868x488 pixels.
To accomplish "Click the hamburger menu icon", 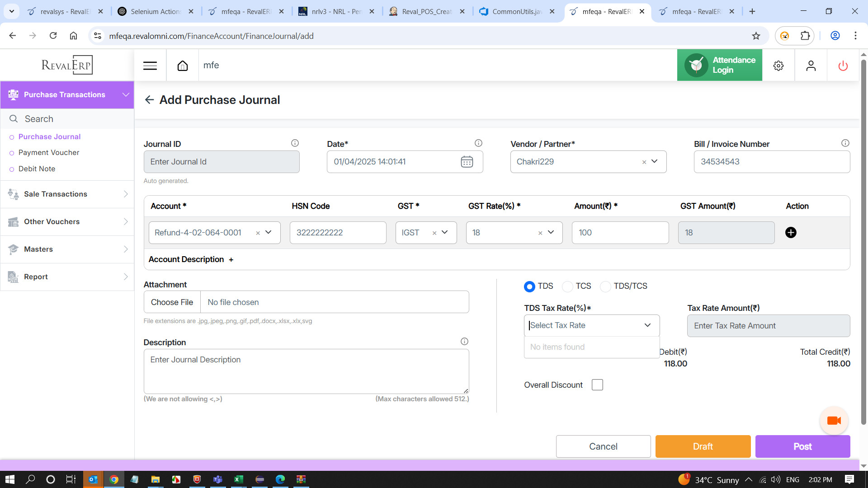I will click(x=150, y=66).
